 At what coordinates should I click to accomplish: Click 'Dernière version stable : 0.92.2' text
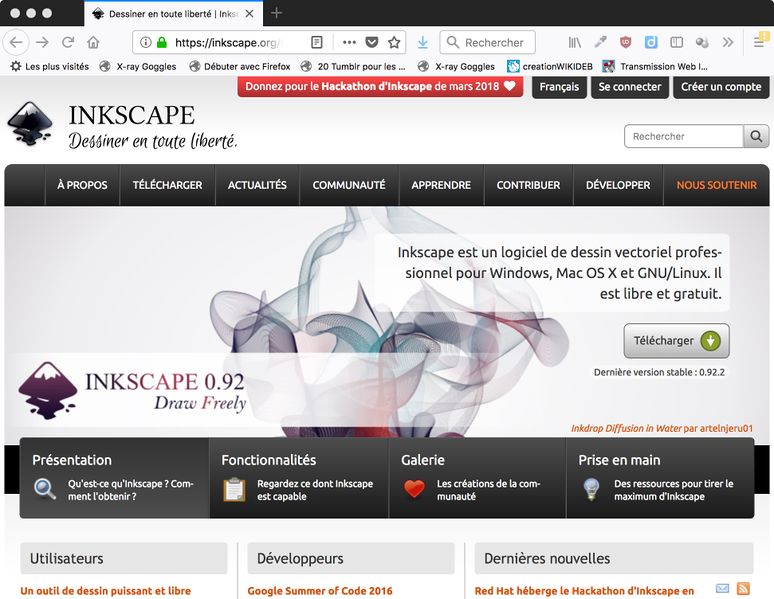pos(659,372)
